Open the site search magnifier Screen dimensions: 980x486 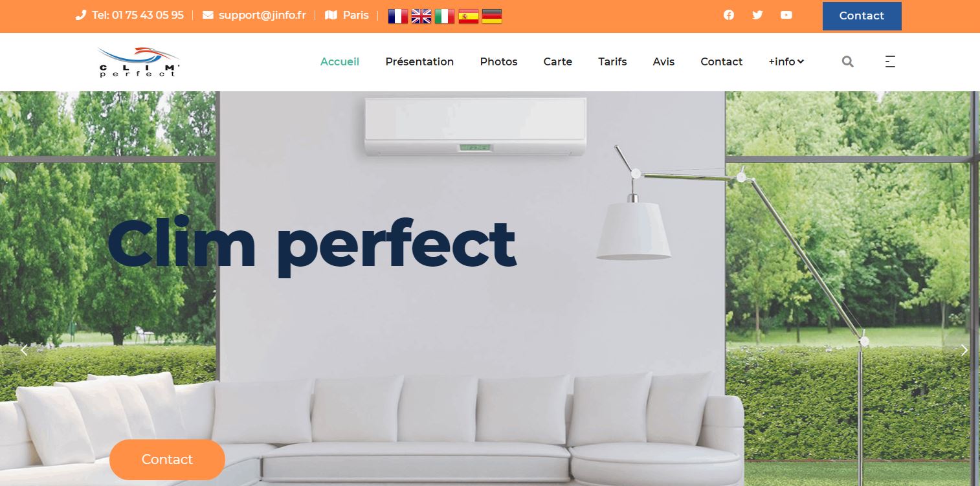(848, 61)
